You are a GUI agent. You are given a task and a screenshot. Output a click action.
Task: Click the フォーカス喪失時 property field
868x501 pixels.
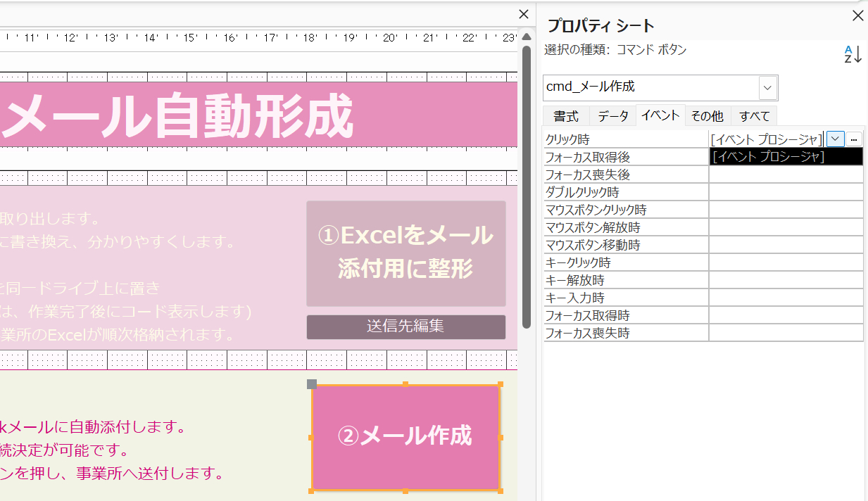(786, 333)
